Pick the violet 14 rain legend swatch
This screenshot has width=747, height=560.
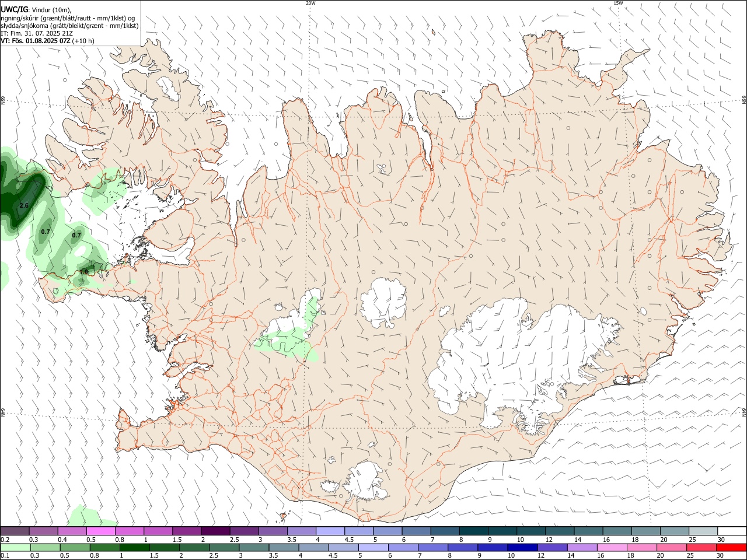[x=582, y=548]
